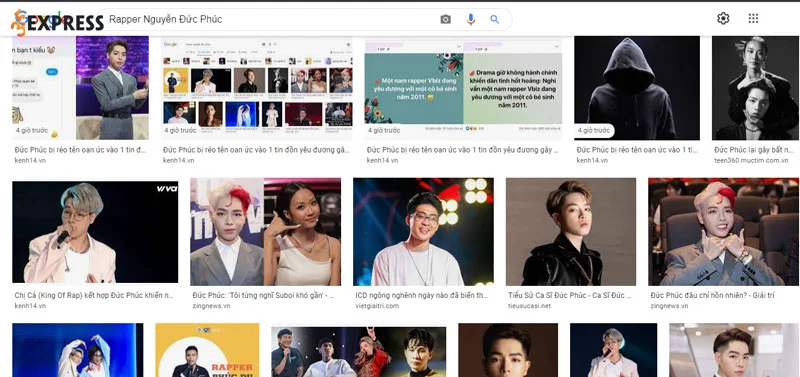The image size is (800, 377).
Task: Open the yellow "RAPPER" poster thumbnail
Action: point(207,350)
